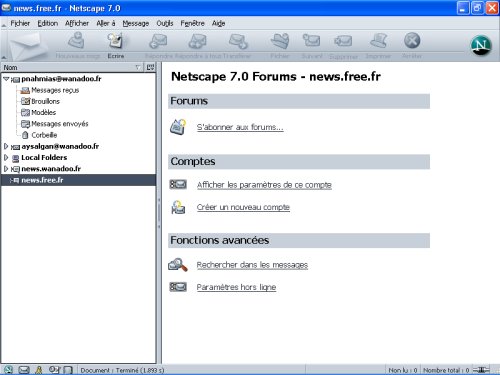Click the Suivant next-message icon
Viewport: 500px width, 375px height.
coord(311,41)
